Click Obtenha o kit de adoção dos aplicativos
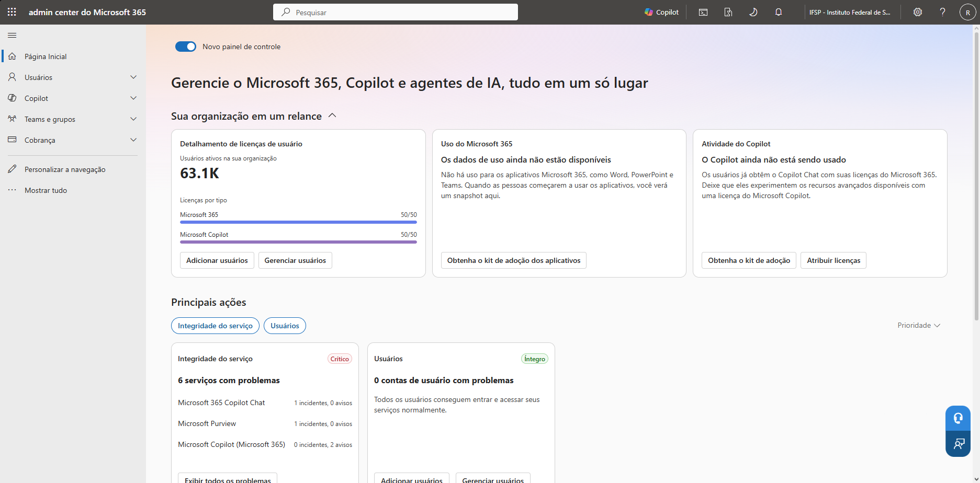This screenshot has height=483, width=980. click(514, 260)
